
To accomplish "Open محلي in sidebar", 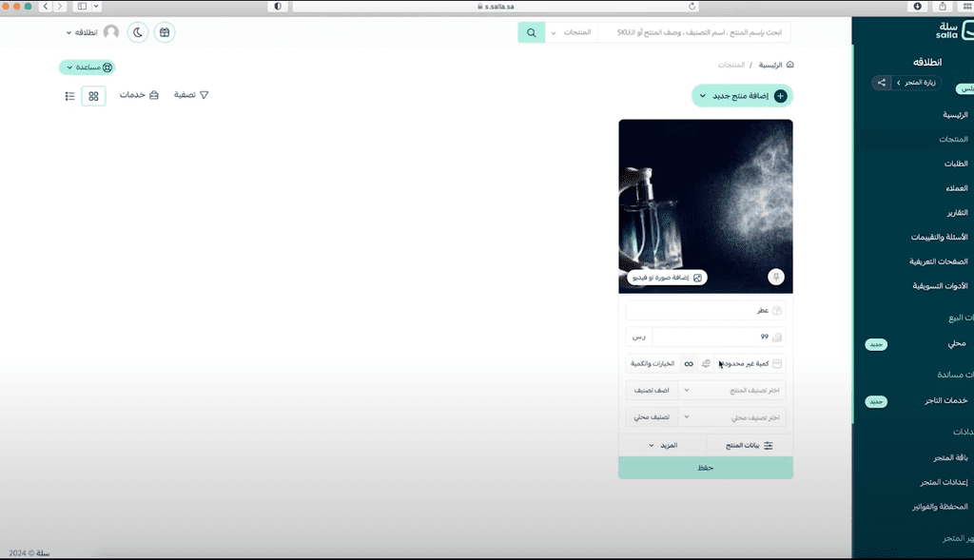I will coord(957,343).
